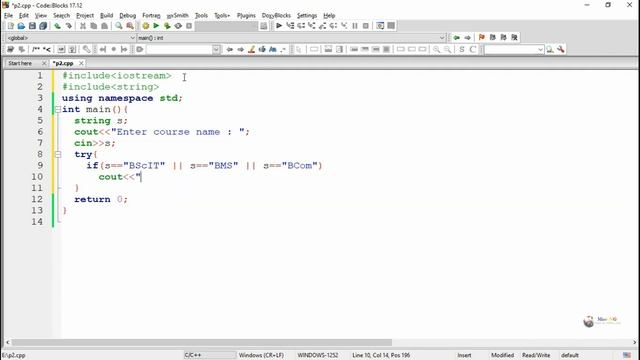Click the Stop debugger icon
Viewport: 640px width, 360px height.
pos(366,26)
